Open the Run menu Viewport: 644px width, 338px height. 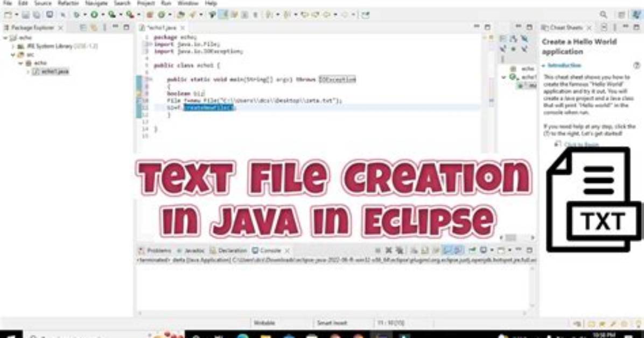[166, 3]
